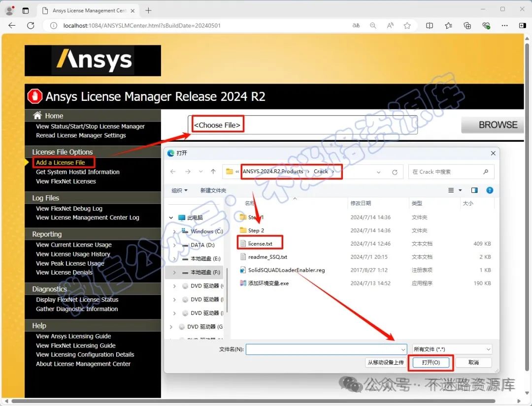Toggle the Edge sidebar icon

(x=523, y=26)
